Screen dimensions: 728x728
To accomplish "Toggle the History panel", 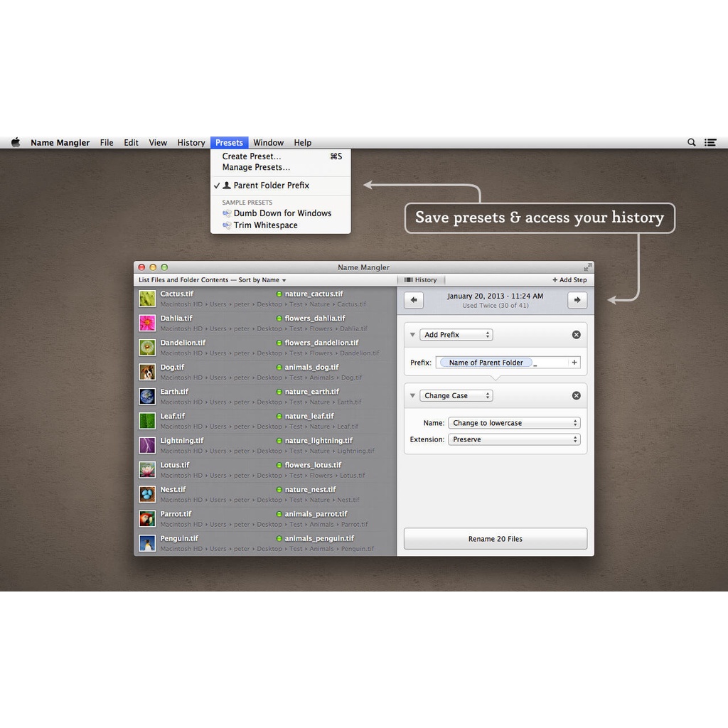I will (420, 280).
